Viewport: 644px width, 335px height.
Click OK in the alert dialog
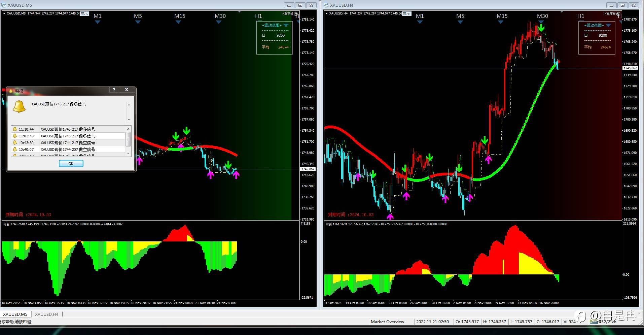coord(71,163)
